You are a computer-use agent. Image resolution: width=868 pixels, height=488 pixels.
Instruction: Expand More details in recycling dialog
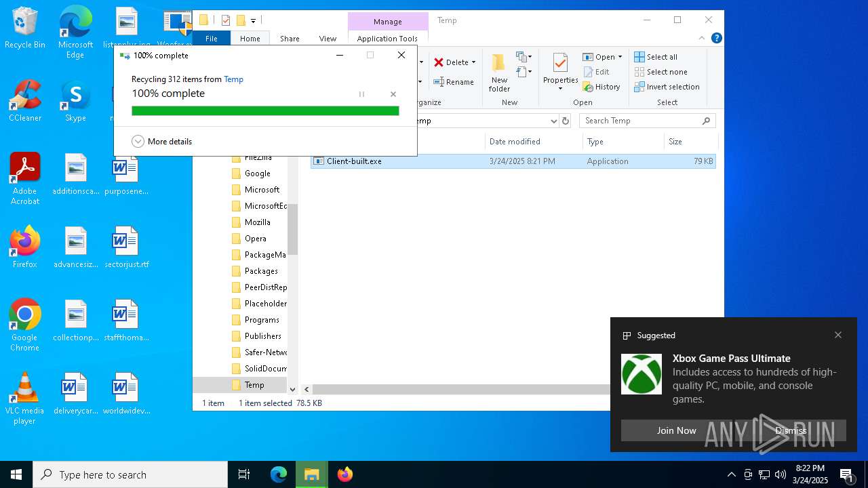(161, 142)
